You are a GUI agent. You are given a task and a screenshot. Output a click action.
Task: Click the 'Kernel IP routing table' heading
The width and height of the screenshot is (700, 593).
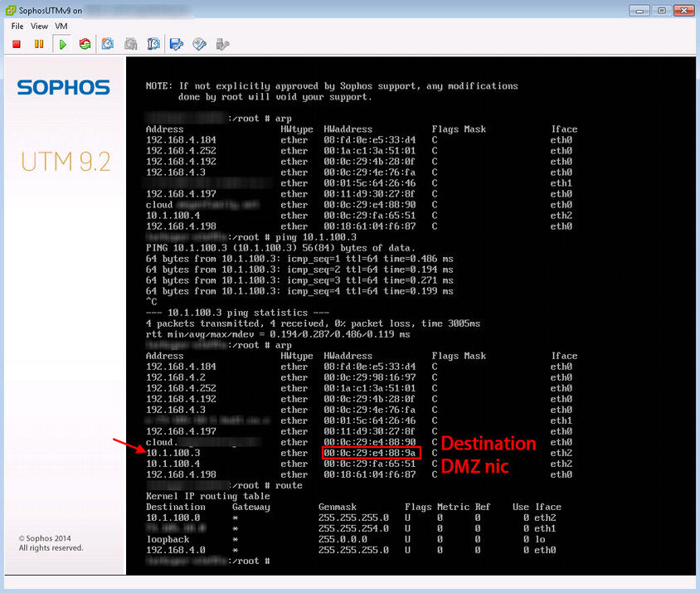coord(208,496)
